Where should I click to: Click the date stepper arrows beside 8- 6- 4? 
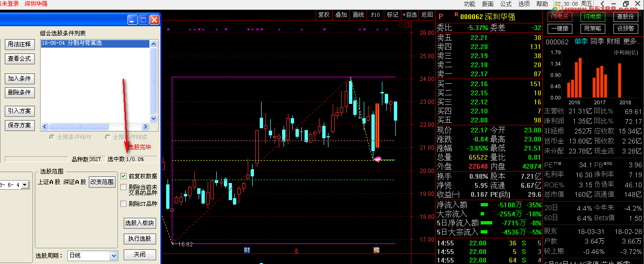coord(24,184)
